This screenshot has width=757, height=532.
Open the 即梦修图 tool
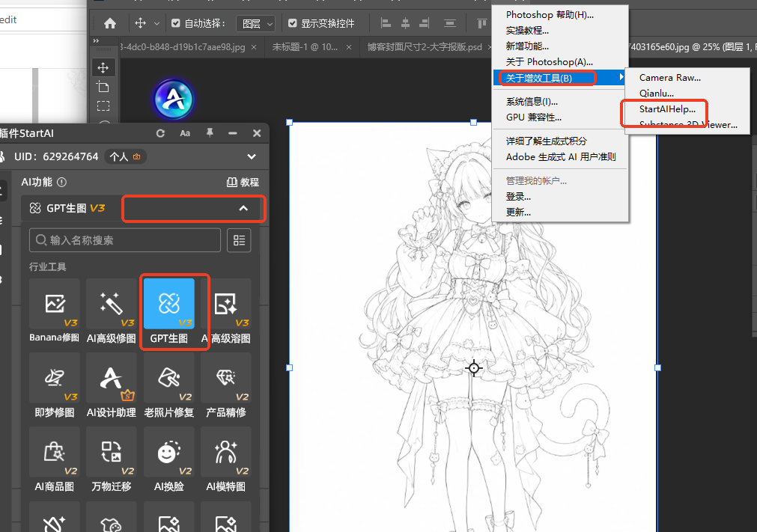54,385
